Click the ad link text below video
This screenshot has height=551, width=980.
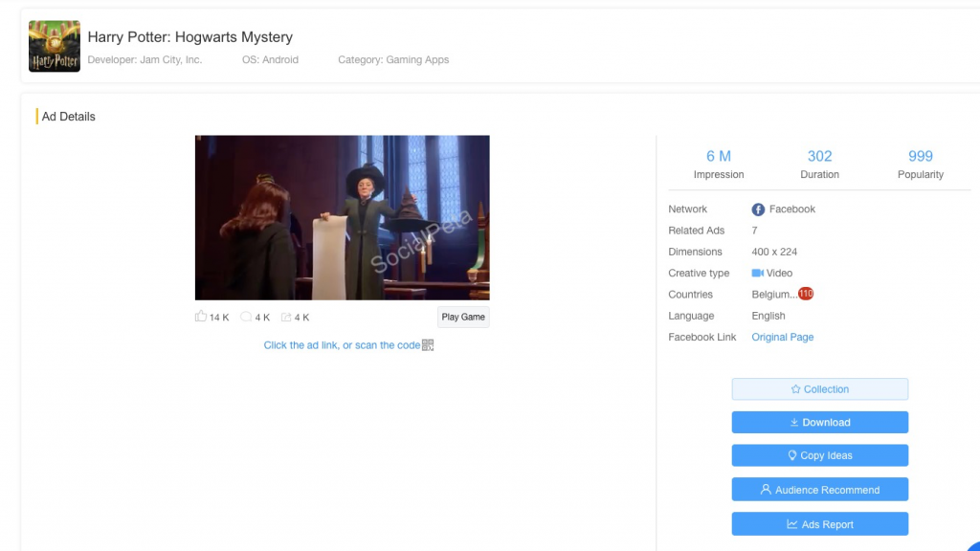coord(342,344)
